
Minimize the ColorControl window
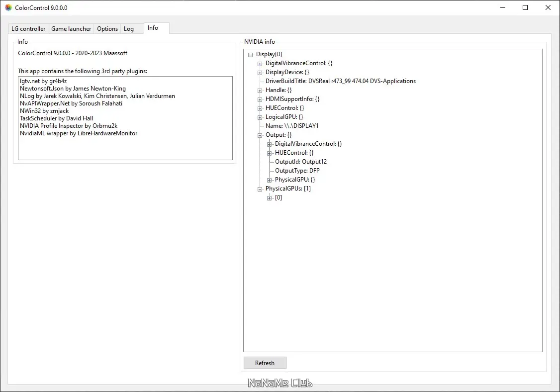click(503, 7)
